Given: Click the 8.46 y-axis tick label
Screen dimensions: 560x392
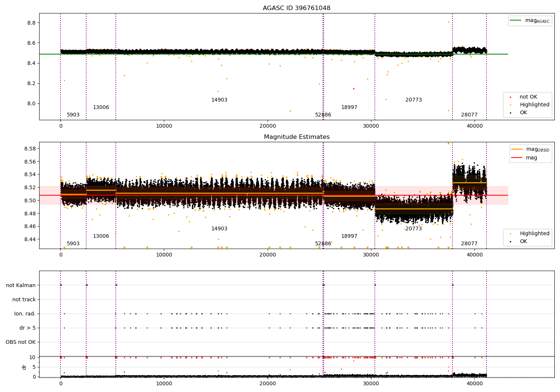Looking at the screenshot, I should (x=30, y=226).
